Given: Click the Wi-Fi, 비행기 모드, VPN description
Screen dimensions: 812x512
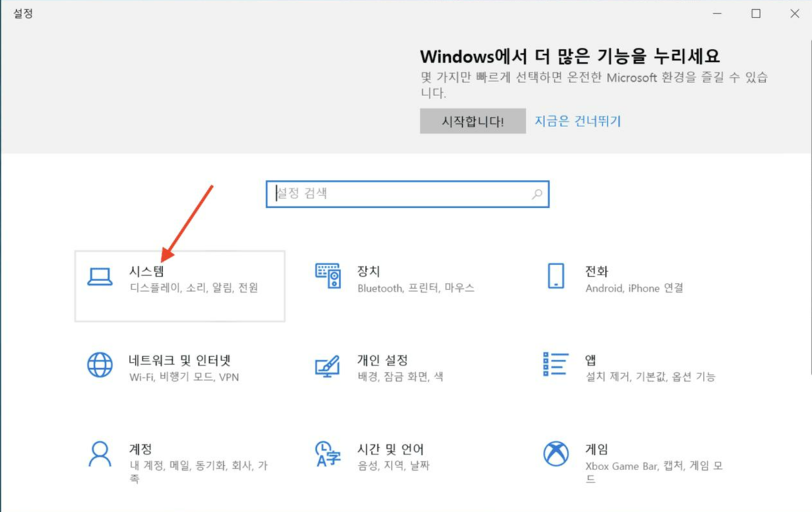Looking at the screenshot, I should [x=184, y=377].
